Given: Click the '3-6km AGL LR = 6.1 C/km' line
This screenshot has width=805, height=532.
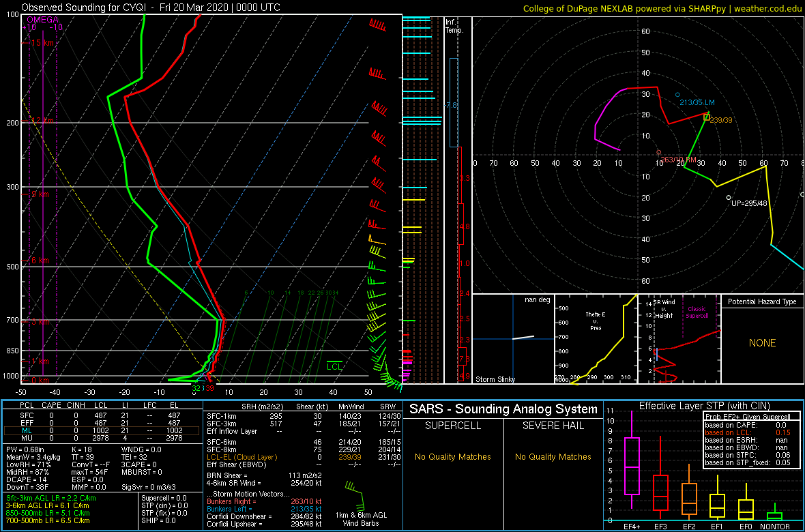Looking at the screenshot, I should 48,506.
